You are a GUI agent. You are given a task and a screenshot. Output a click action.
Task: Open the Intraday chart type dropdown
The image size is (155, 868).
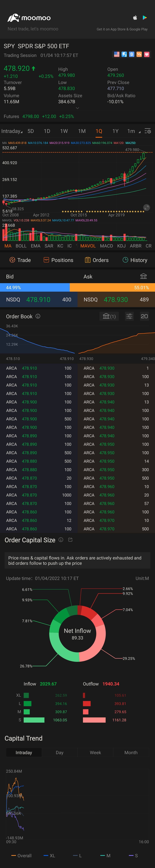tap(12, 131)
